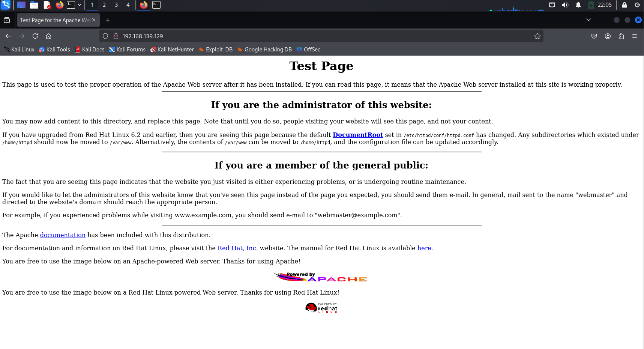Open the Firefox View icon
Viewport: 644px width, 349px height.
point(7,20)
